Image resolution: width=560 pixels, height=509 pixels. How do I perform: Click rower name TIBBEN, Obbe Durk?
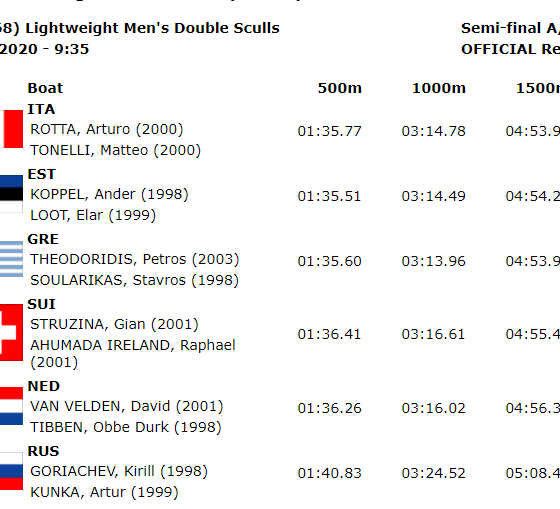(x=99, y=427)
